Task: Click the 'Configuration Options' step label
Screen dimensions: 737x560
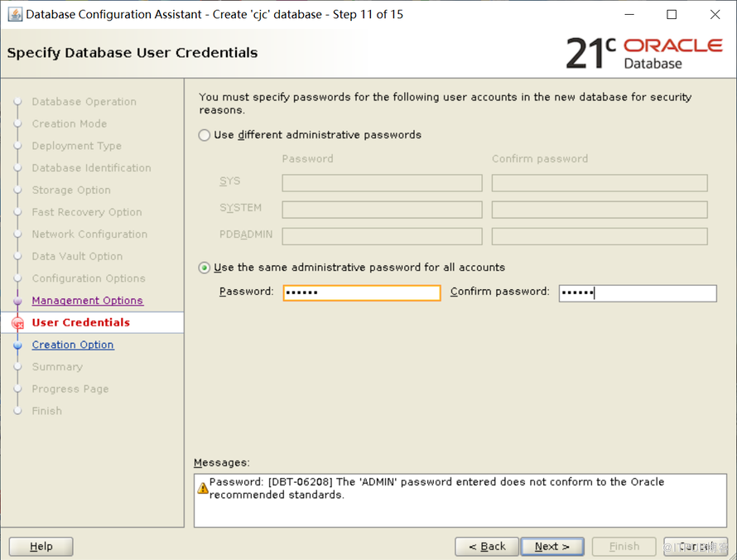Action: [89, 278]
